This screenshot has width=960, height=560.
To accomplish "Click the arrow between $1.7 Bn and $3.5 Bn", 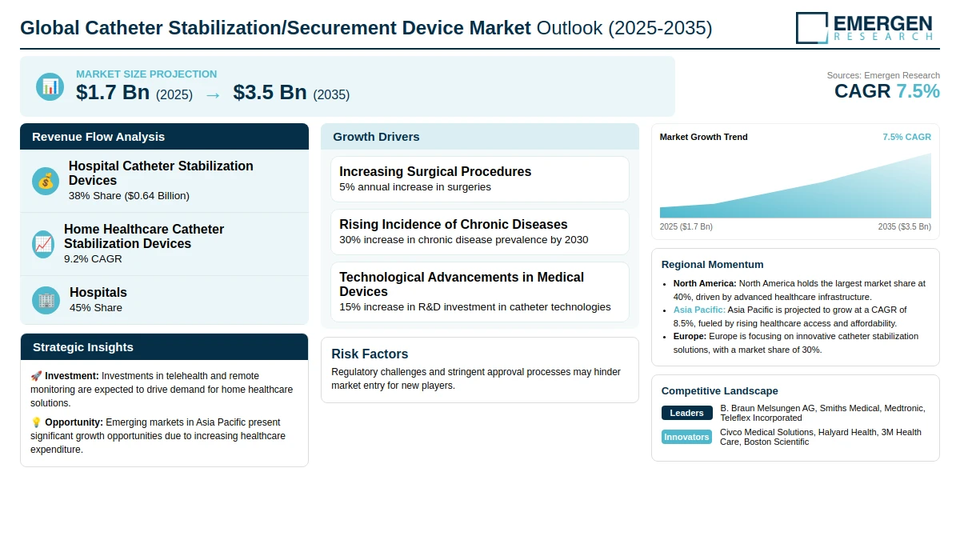I will point(213,94).
